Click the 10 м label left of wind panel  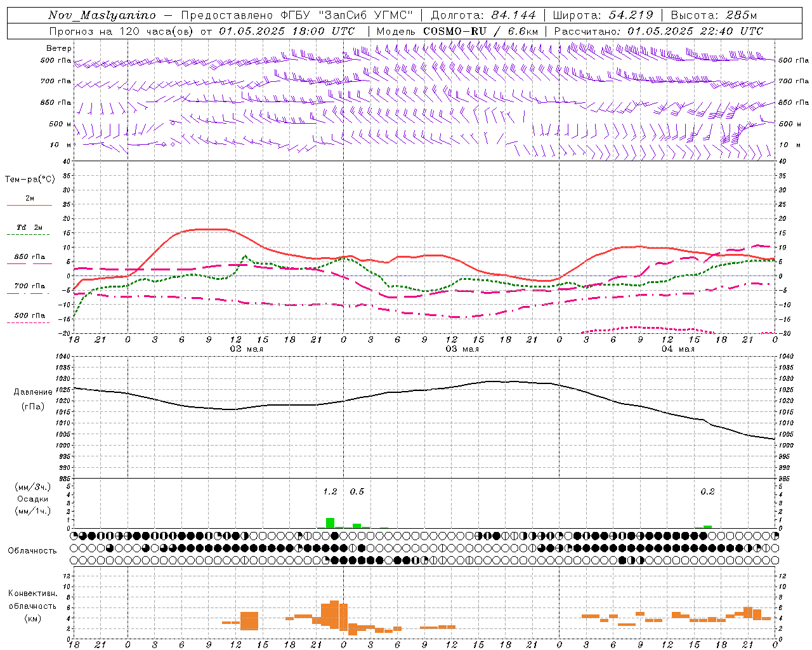click(x=62, y=145)
